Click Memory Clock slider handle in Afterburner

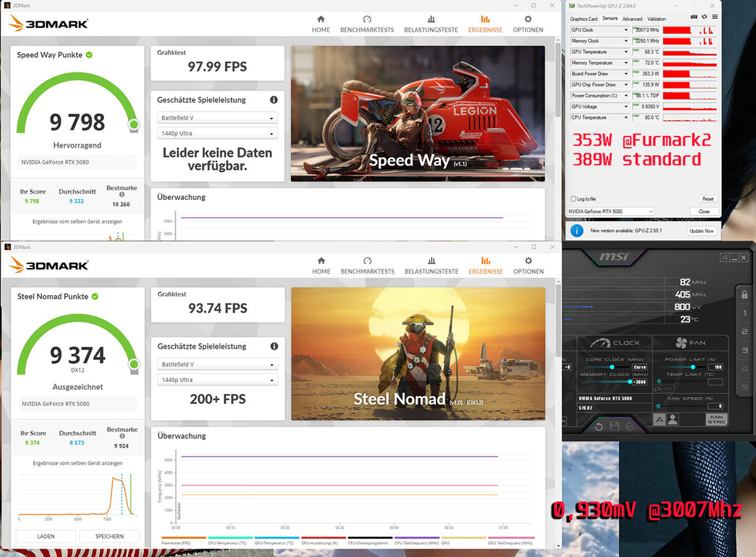(630, 382)
